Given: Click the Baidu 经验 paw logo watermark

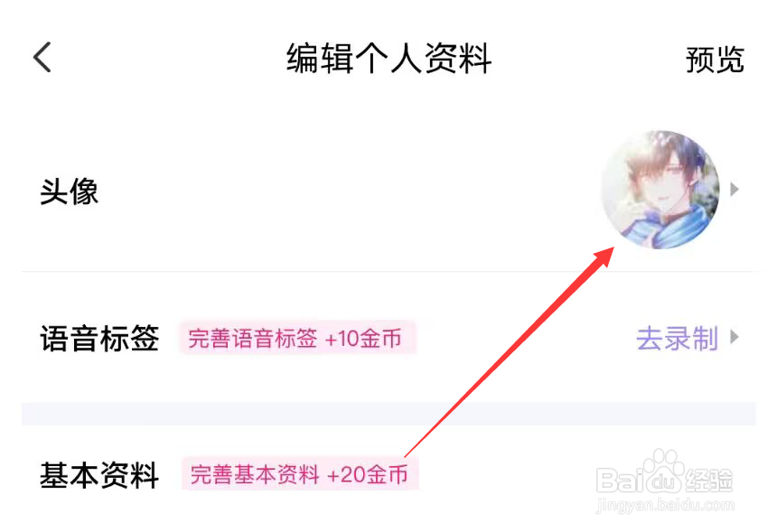Looking at the screenshot, I should [664, 472].
